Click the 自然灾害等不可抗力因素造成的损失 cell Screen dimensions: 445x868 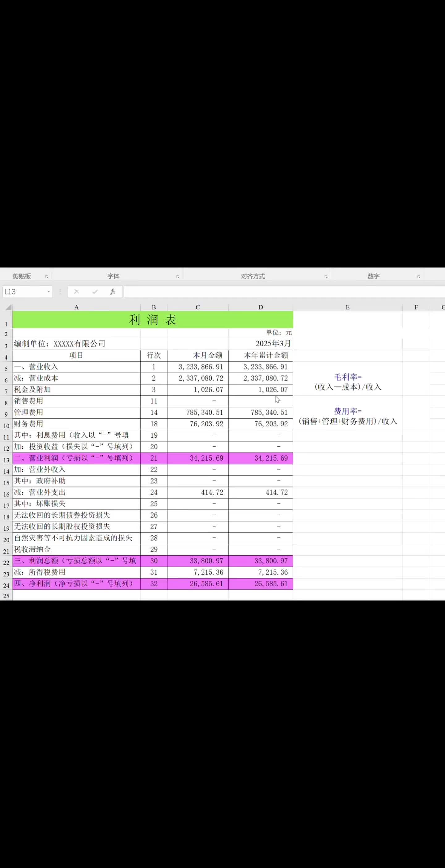77,538
